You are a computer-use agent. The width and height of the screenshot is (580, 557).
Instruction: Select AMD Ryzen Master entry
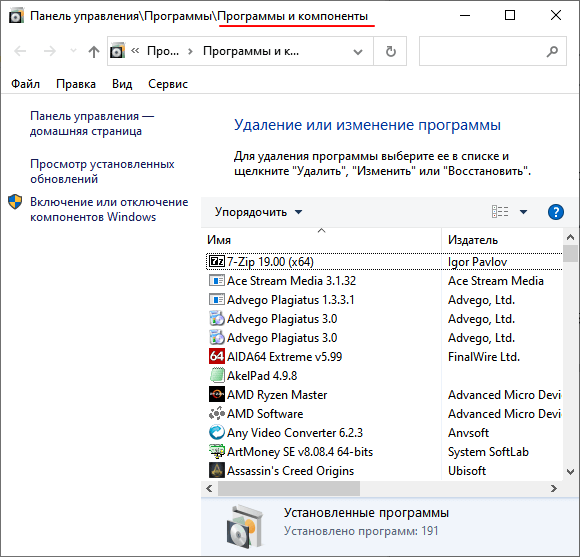pos(277,395)
